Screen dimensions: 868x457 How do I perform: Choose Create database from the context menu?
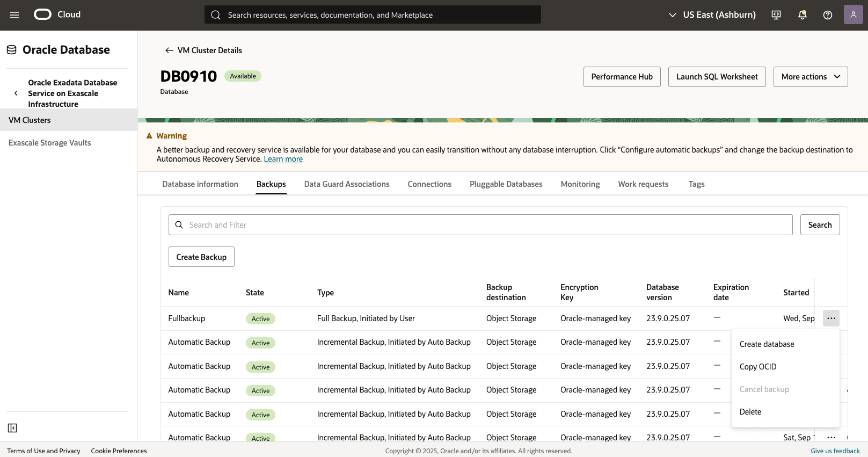click(x=785, y=344)
